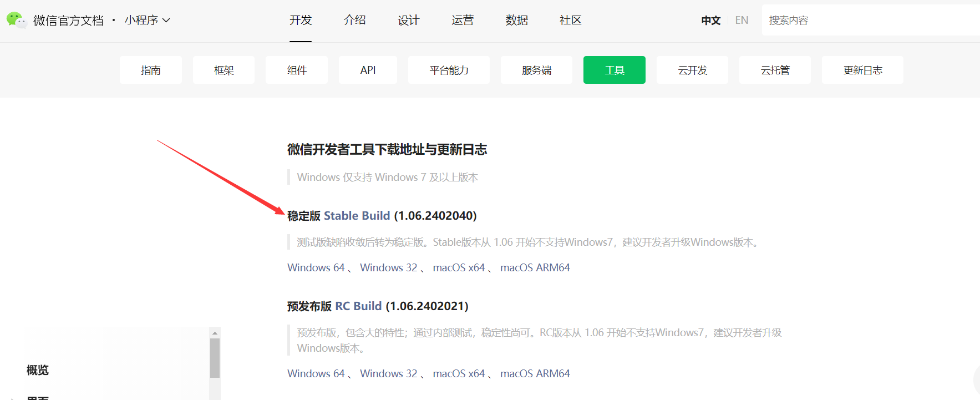Download RC Build Windows 32
Screen dimensions: 980x400
pos(389,373)
